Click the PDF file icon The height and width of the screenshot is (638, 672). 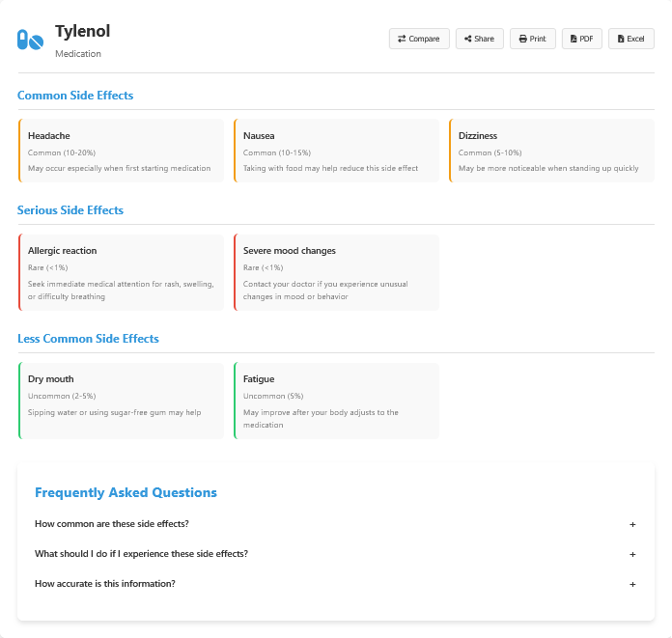(574, 40)
